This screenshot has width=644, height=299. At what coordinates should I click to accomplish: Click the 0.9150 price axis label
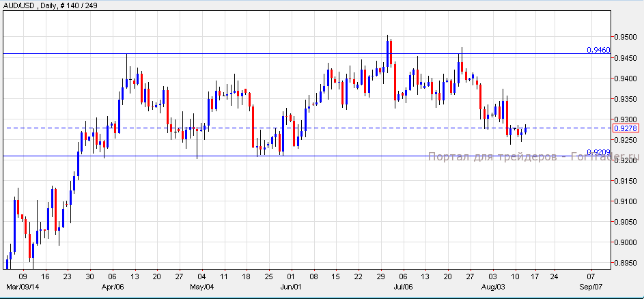[625, 181]
